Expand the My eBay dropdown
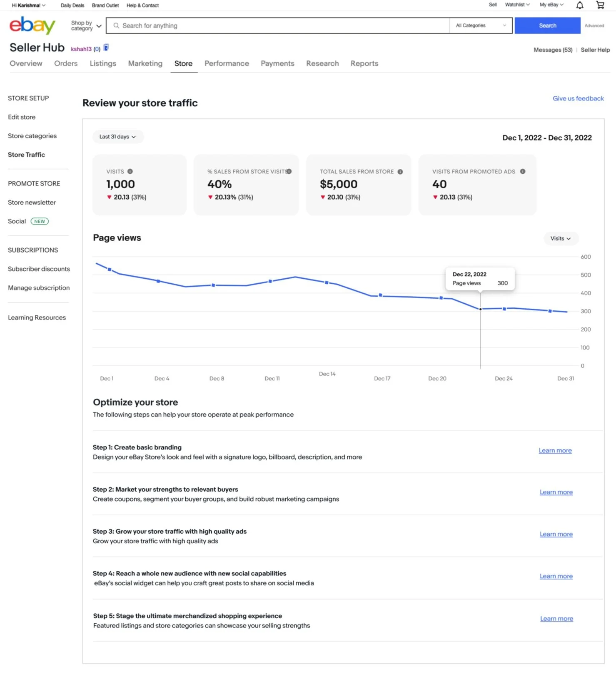 tap(551, 5)
